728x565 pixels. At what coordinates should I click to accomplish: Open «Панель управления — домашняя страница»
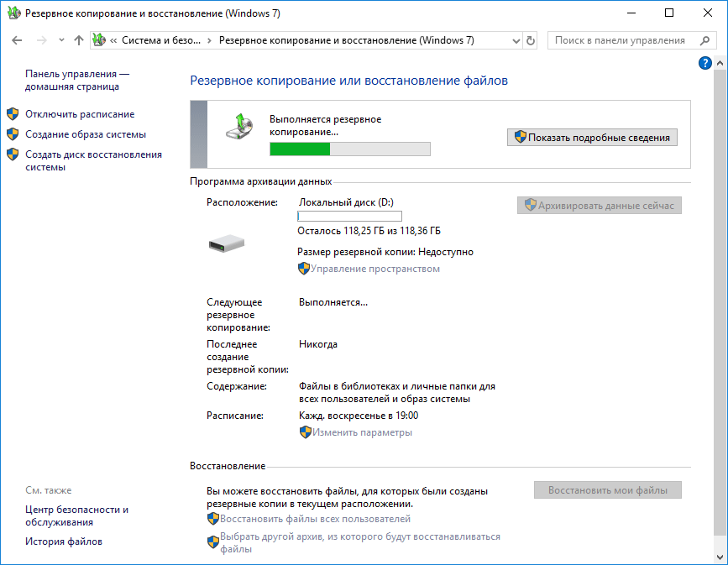point(77,81)
